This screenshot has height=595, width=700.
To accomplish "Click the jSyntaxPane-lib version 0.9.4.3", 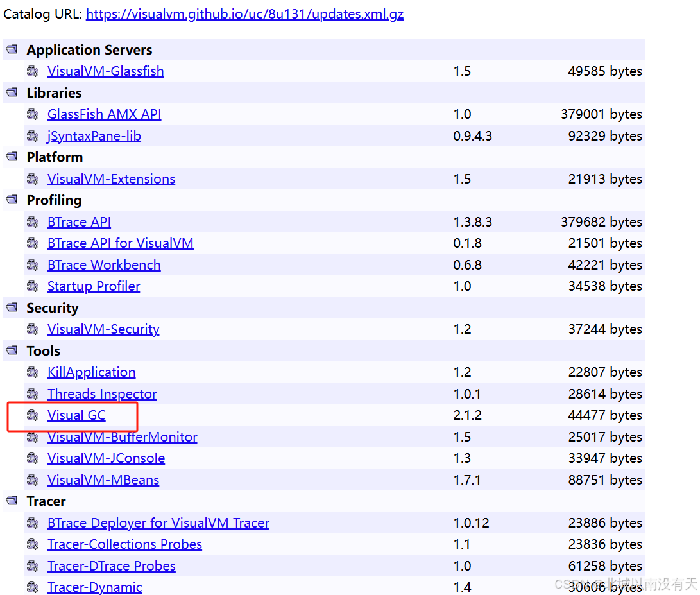I will pyautogui.click(x=472, y=136).
